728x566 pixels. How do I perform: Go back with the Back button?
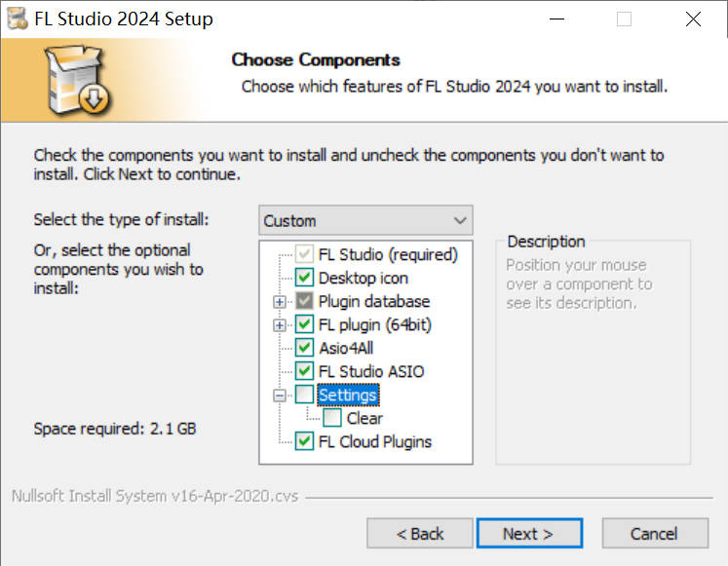coord(420,533)
